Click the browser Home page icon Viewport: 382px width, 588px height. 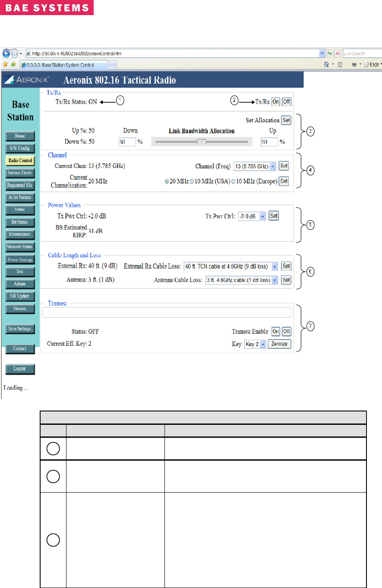pos(327,64)
